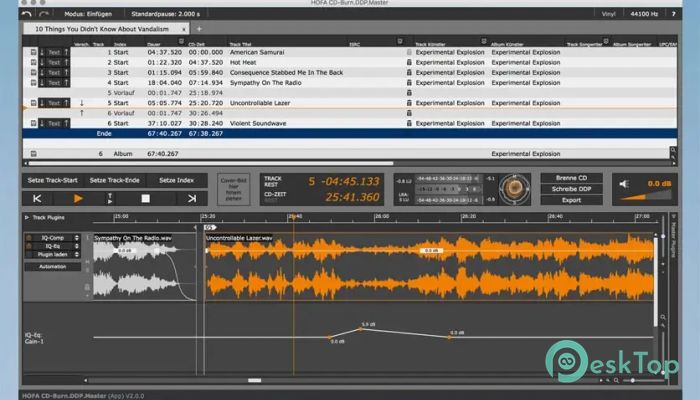Click lock icon on Consequence Stabbed Me row
This screenshot has height=400, width=700.
point(409,72)
